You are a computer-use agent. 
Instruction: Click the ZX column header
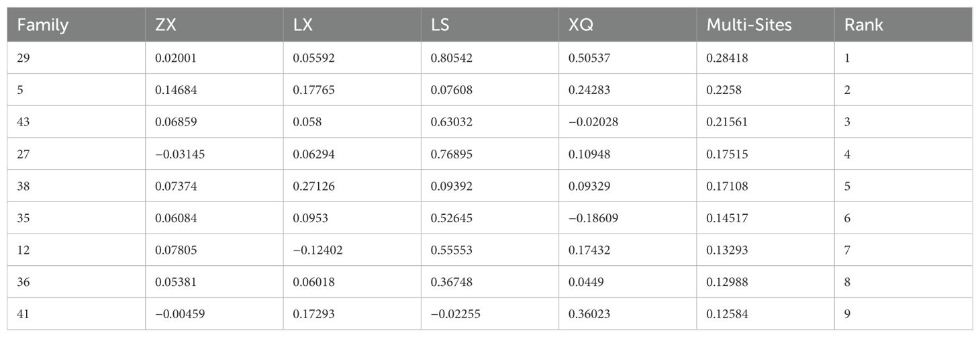pyautogui.click(x=165, y=26)
